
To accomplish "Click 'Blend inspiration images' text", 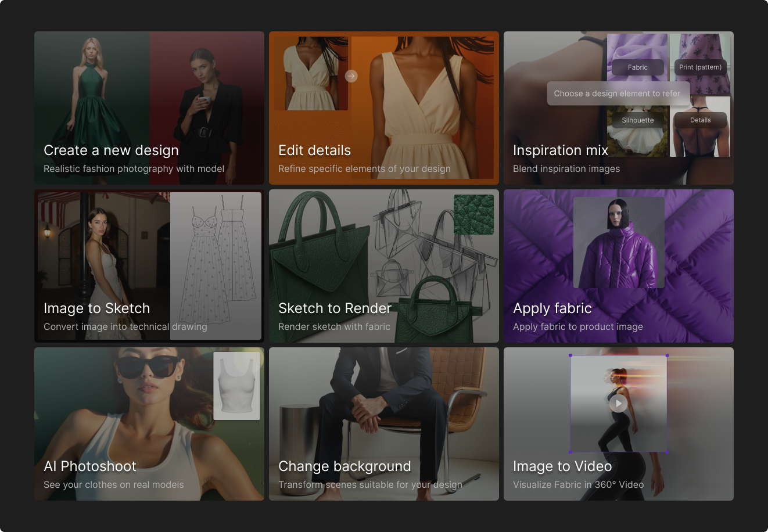I will click(x=566, y=169).
